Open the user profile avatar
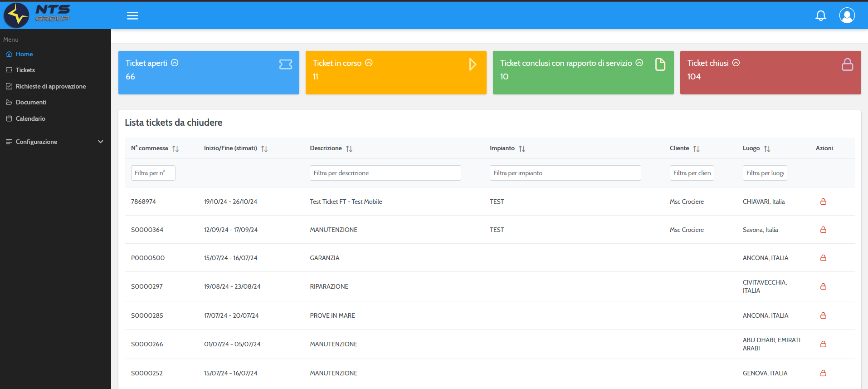Screen dimensions: 868x389 [847, 15]
